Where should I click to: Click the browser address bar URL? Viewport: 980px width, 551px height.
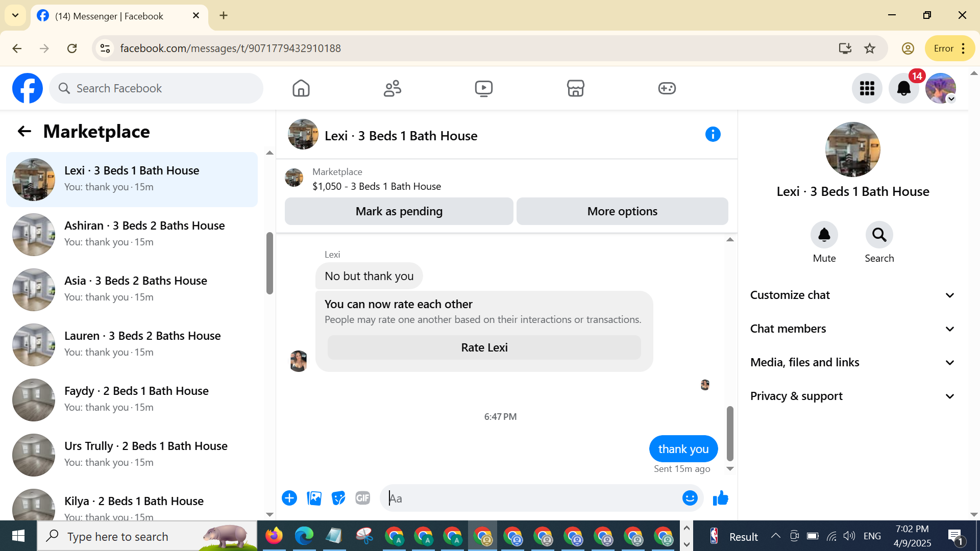[230, 48]
